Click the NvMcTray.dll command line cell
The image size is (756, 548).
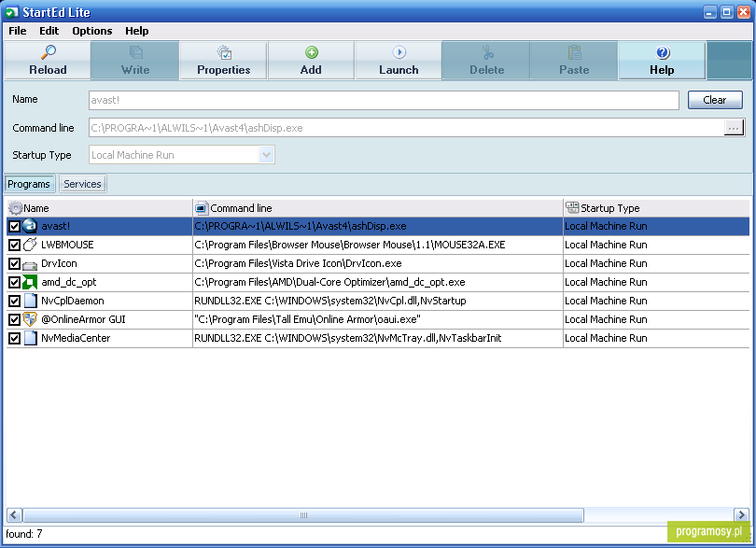click(x=377, y=338)
